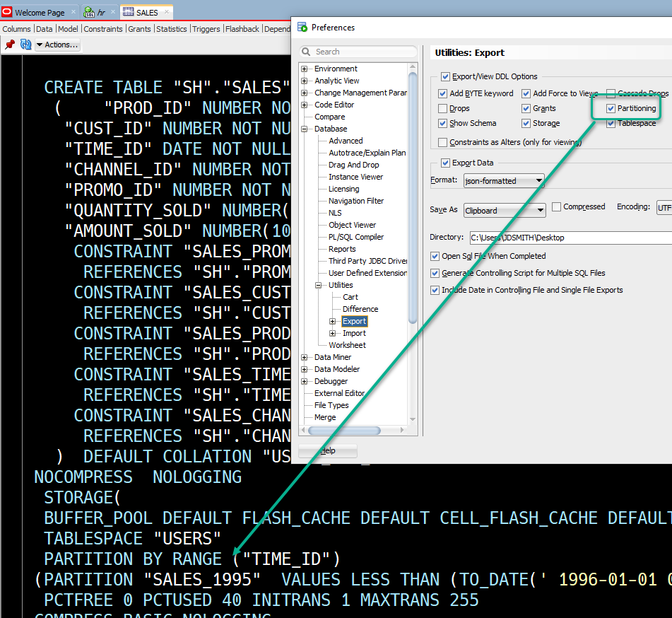Click the scroll down arrow of tree

pos(413,419)
